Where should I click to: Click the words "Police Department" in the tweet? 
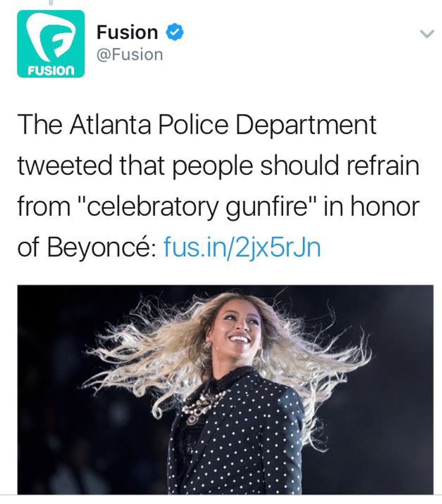click(x=267, y=125)
